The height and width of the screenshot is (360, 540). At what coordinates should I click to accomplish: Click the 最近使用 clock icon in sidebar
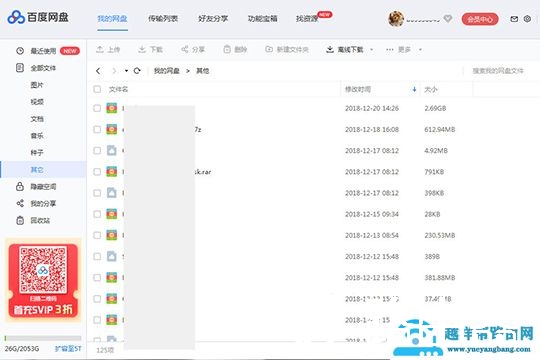20,51
